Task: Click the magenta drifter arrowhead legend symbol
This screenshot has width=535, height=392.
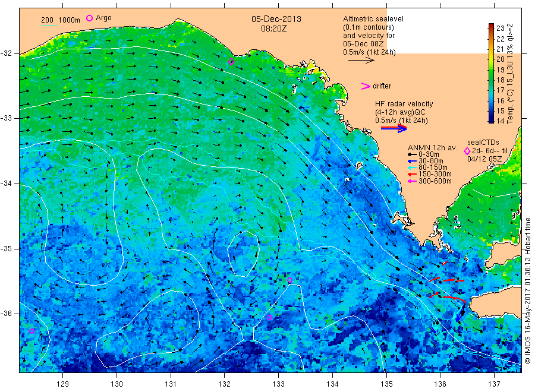Action: [x=366, y=86]
